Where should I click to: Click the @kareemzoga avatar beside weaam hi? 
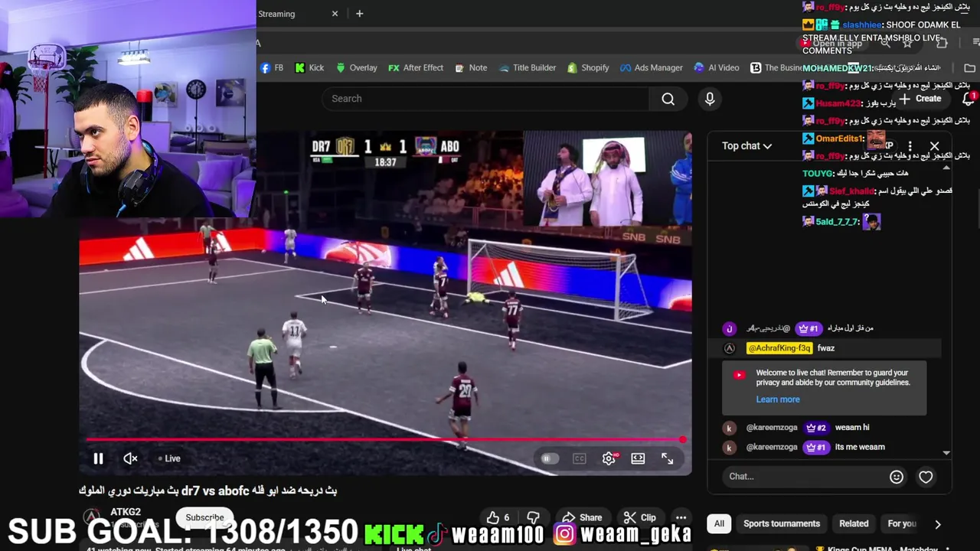730,428
